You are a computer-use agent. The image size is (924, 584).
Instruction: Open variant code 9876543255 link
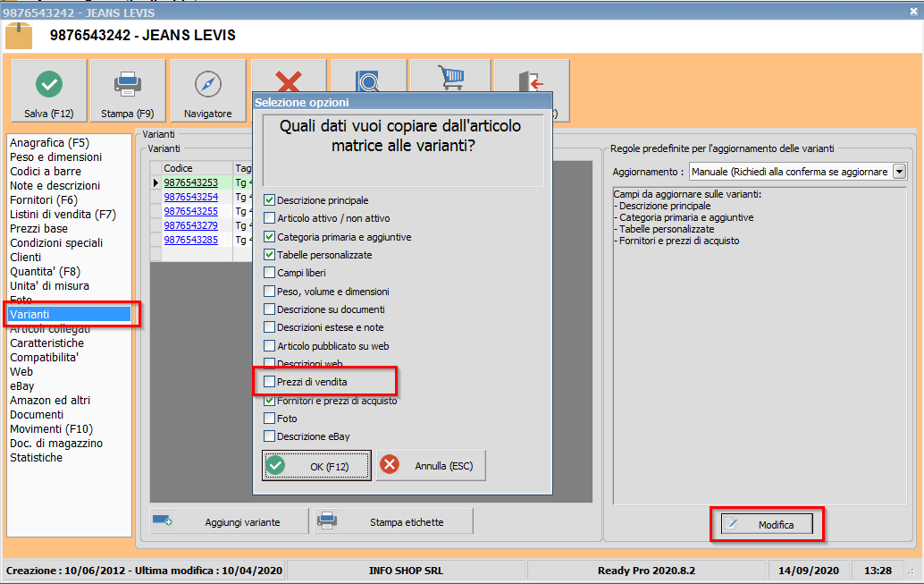(x=191, y=211)
